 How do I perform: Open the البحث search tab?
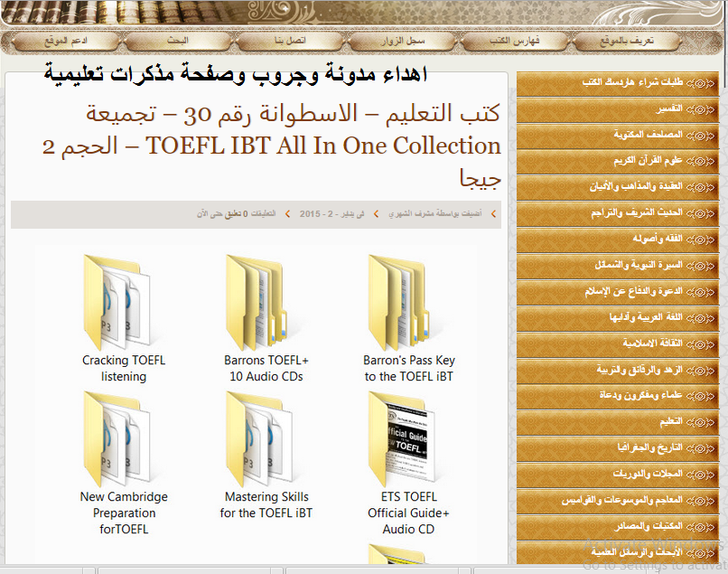pyautogui.click(x=178, y=41)
